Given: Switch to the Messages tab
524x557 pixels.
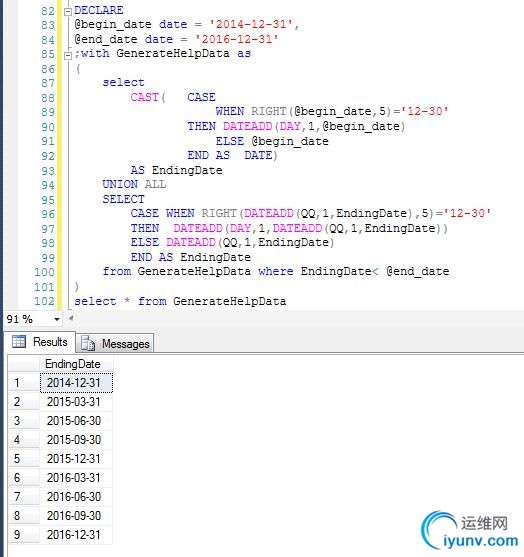Looking at the screenshot, I should tap(115, 344).
